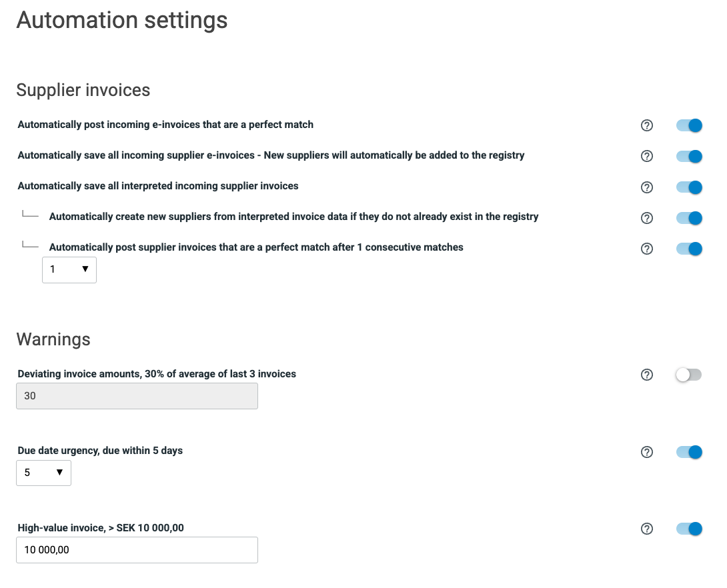Open help for auto-posting perfect match e-invoices
This screenshot has height=588, width=727.
[x=646, y=125]
